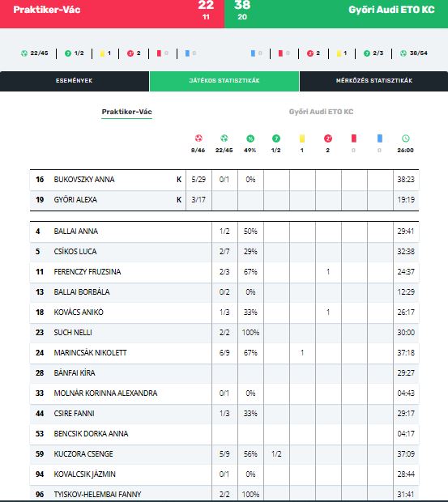The width and height of the screenshot is (448, 502).
Task: Click the Győr blue card summary icon
Action: point(253,53)
